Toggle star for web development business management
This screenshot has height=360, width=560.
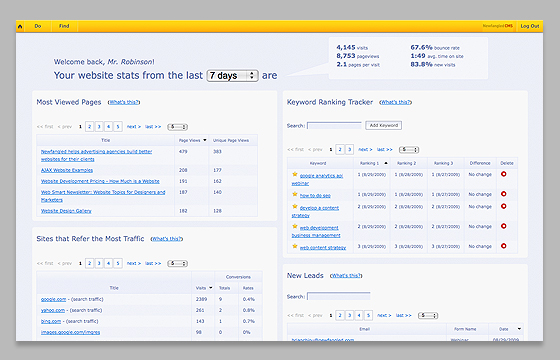[295, 226]
